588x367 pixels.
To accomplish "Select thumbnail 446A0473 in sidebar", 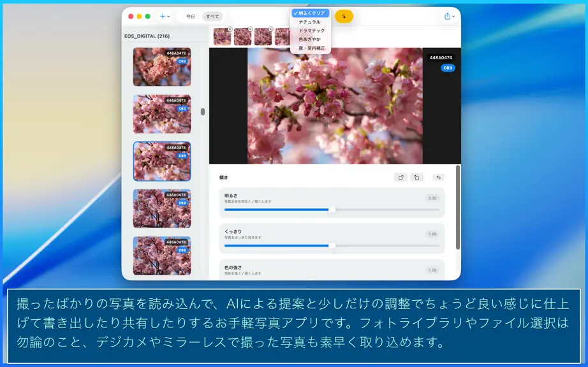I will pyautogui.click(x=162, y=114).
